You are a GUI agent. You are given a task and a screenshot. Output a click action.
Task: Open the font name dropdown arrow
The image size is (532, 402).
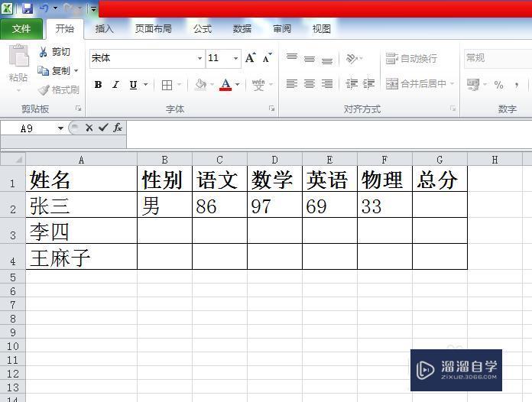click(x=199, y=58)
